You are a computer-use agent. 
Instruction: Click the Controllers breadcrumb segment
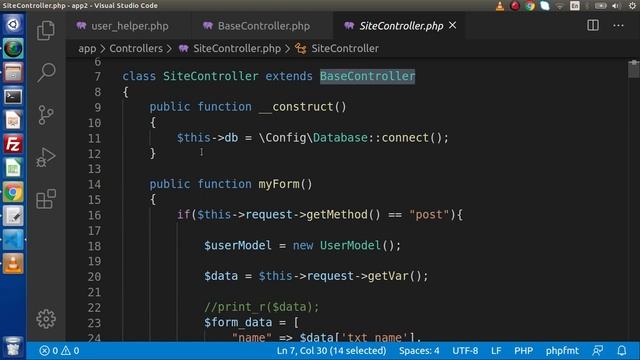[x=136, y=49]
